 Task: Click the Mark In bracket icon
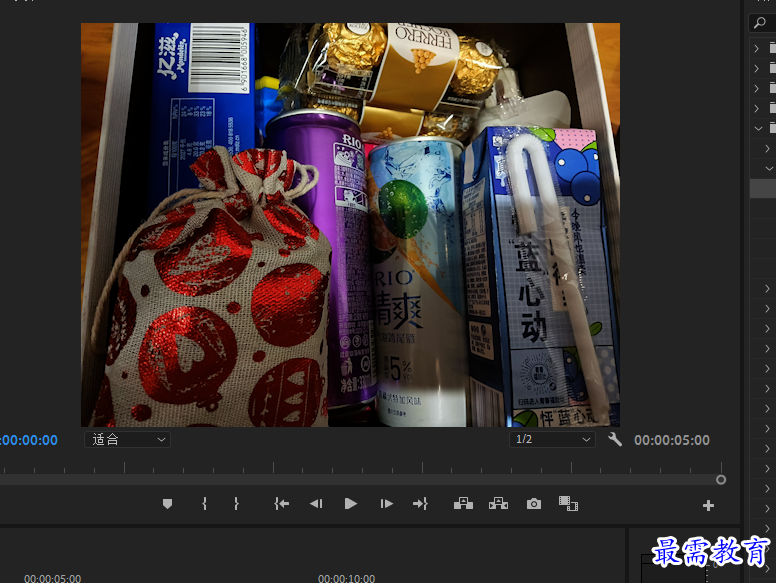[204, 504]
